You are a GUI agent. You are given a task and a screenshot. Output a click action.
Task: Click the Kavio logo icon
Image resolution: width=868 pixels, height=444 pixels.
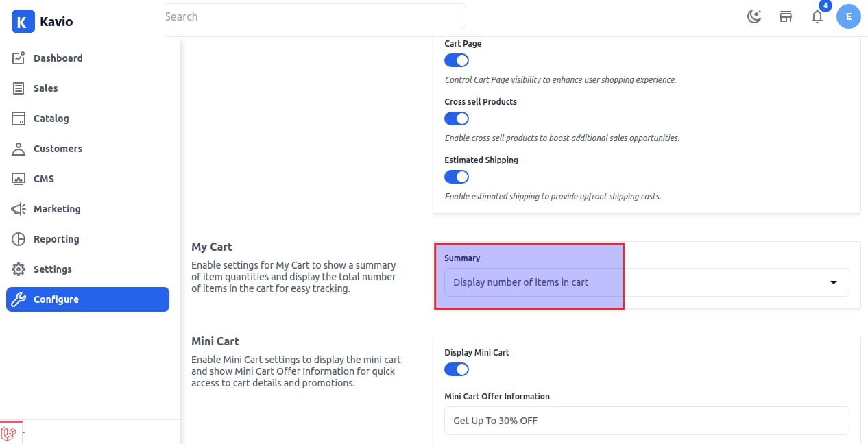22,21
